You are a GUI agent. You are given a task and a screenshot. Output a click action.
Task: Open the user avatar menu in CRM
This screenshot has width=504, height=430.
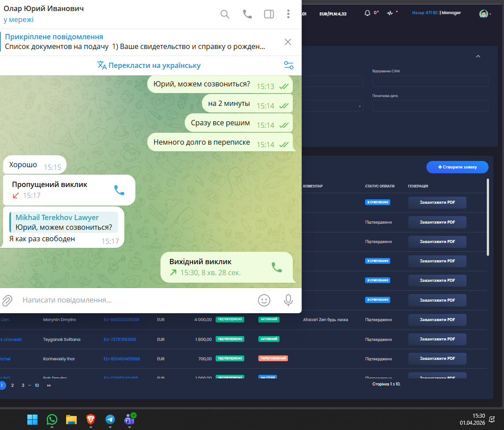[485, 14]
